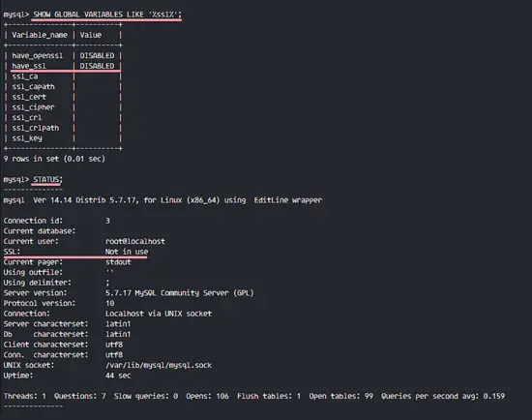
Task: Select the ssl_crlpath row
Action: coord(63,128)
